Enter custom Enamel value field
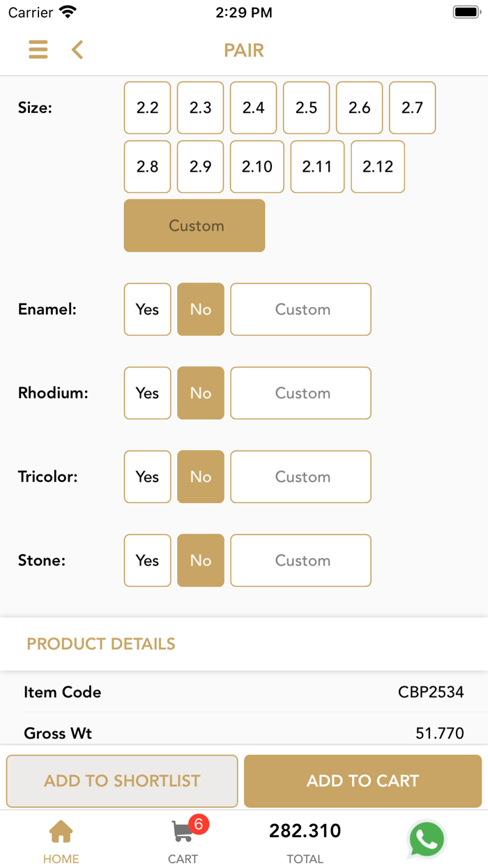This screenshot has height=868, width=488. (x=300, y=309)
